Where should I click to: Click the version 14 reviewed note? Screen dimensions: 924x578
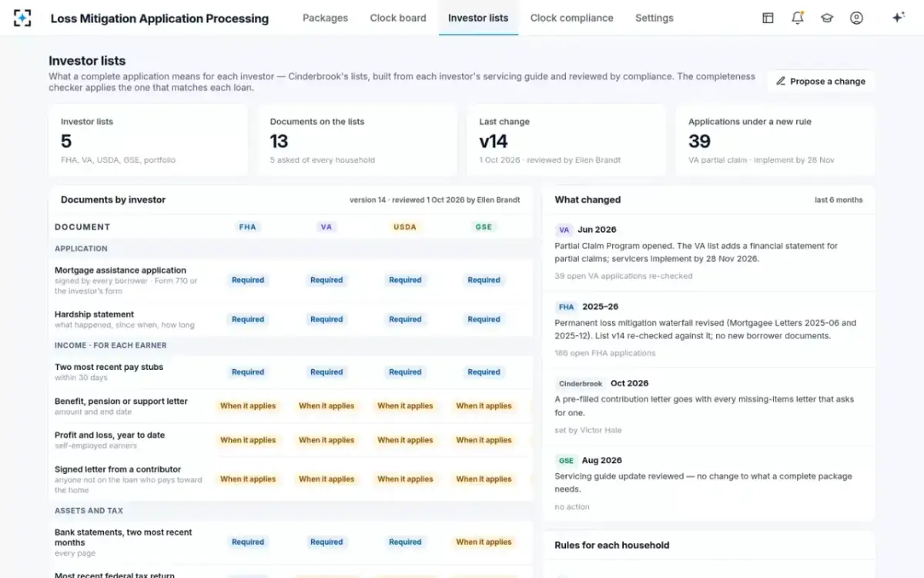[435, 200]
